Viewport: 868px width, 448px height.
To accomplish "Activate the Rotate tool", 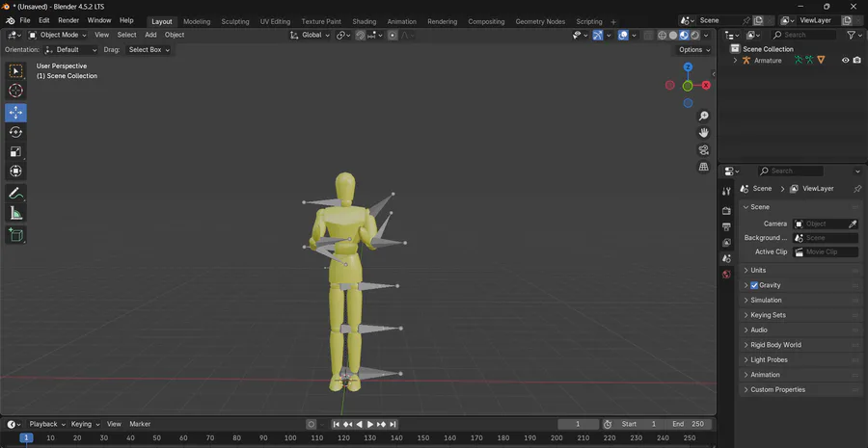I will tap(15, 132).
